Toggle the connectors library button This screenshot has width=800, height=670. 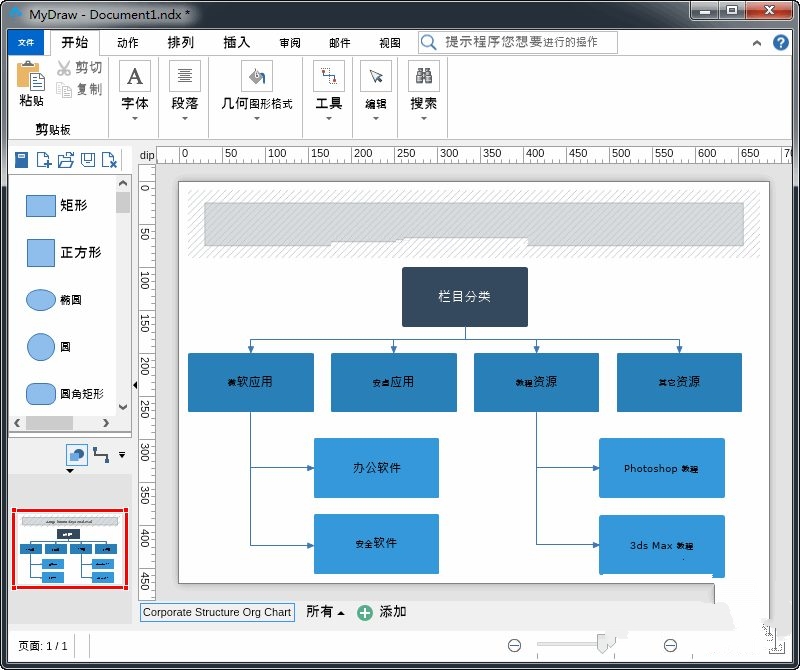click(x=101, y=455)
